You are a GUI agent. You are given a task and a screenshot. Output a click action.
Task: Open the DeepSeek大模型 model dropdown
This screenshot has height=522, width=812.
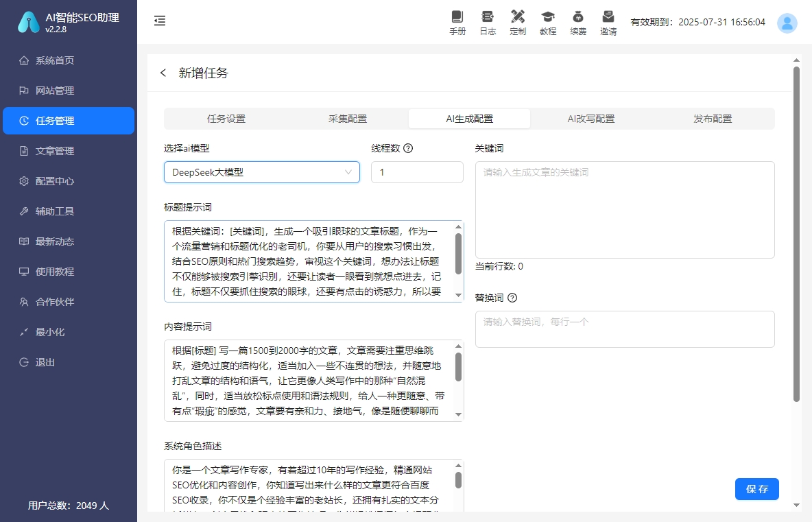pos(261,172)
